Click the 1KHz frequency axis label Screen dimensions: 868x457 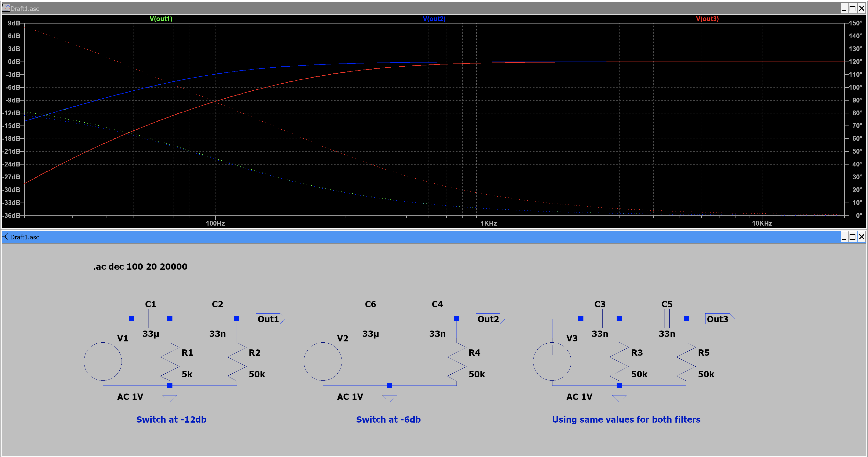click(x=488, y=223)
